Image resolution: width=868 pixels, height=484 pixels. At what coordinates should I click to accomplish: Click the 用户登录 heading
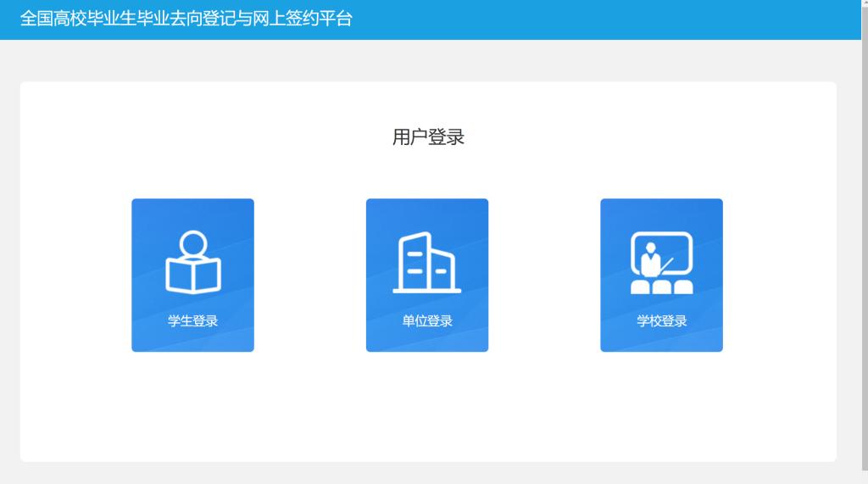pyautogui.click(x=428, y=136)
